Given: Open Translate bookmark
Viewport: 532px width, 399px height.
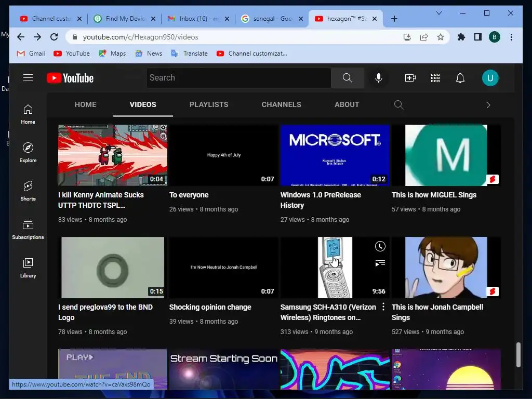Looking at the screenshot, I should (x=189, y=54).
